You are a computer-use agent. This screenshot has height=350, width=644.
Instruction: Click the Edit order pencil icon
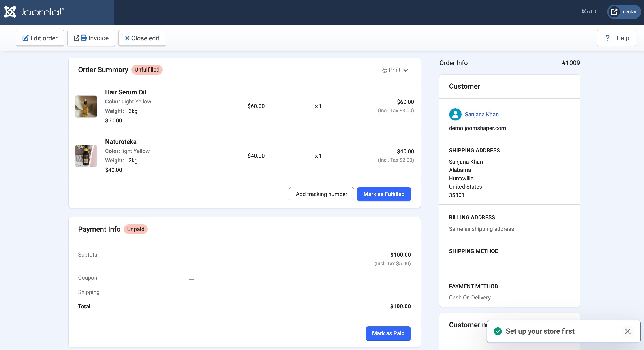click(x=25, y=38)
